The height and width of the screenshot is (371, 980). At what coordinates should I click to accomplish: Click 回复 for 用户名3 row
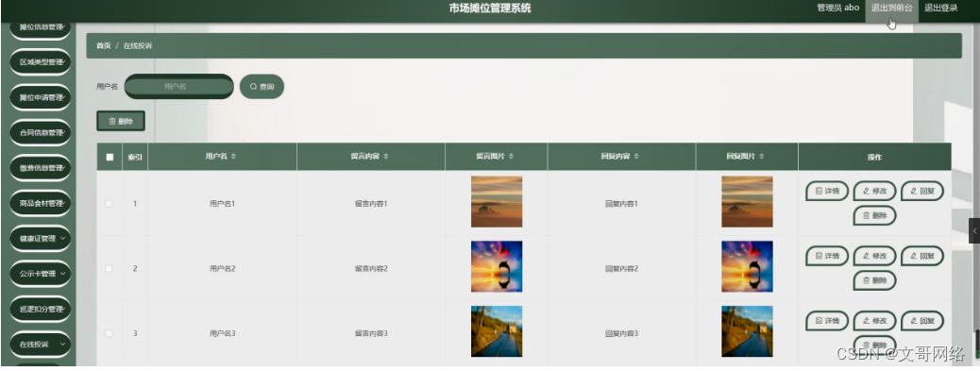click(921, 320)
